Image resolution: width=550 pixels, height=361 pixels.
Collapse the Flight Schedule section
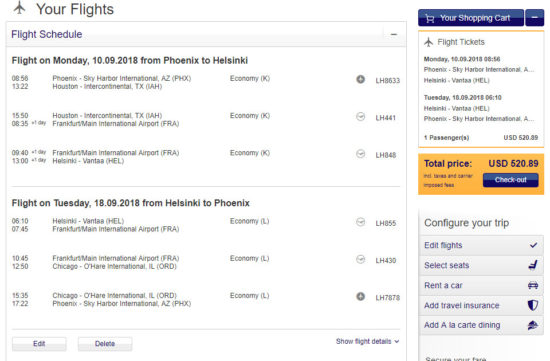394,34
